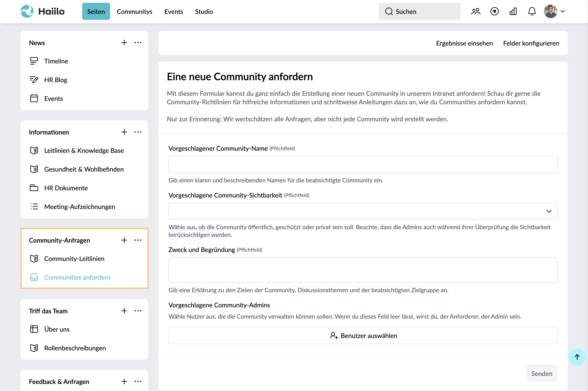Click the Haiilo logo icon
The width and height of the screenshot is (588, 391).
(27, 11)
